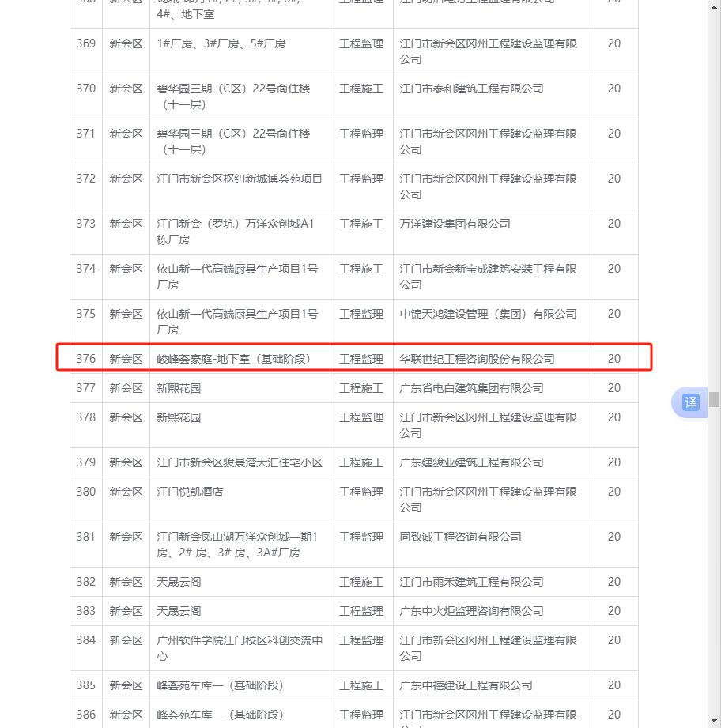Click project '1#厂房、3#厂房、5#厂房'
721x728 pixels.
221,43
